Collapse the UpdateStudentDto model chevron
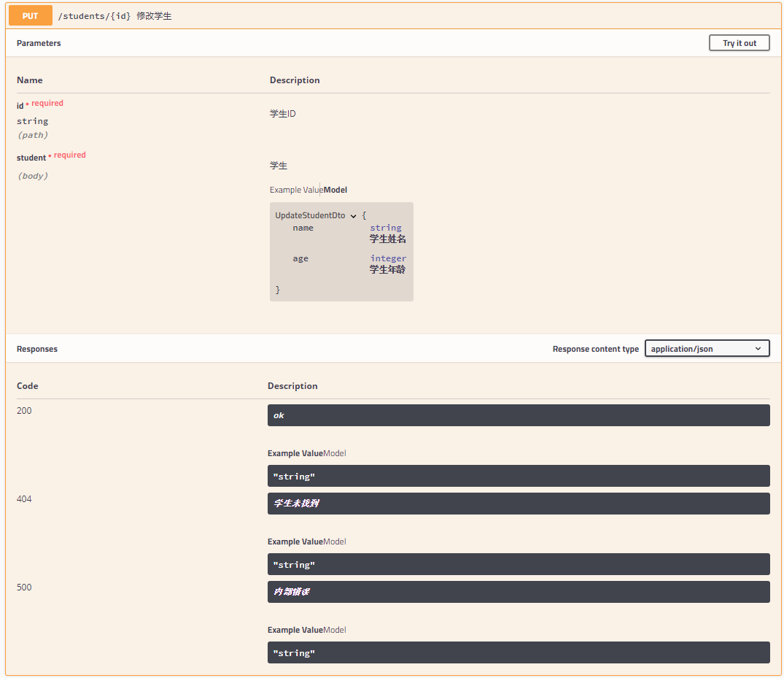Image resolution: width=784 pixels, height=678 pixels. [353, 215]
